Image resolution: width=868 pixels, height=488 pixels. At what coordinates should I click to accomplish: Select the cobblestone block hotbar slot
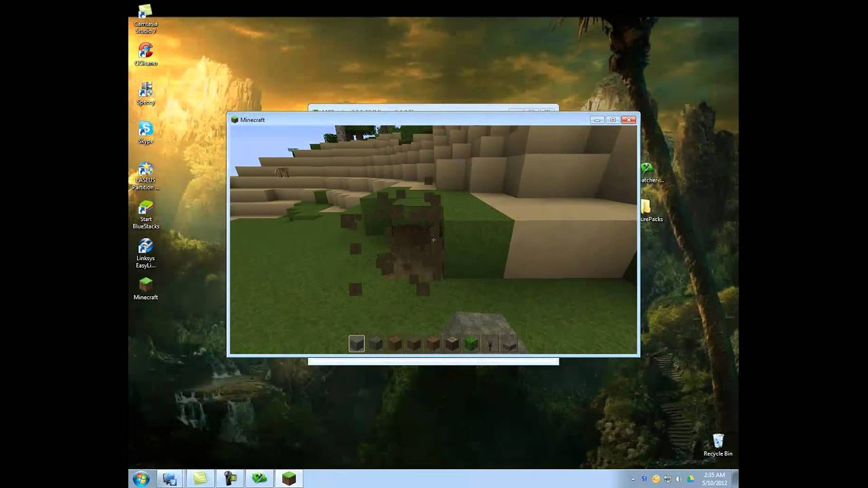pos(376,344)
